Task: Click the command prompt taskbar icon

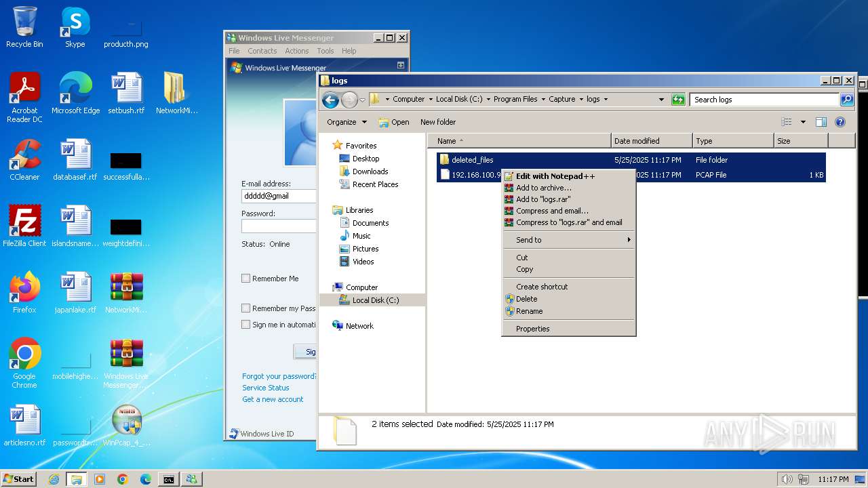Action: click(168, 479)
